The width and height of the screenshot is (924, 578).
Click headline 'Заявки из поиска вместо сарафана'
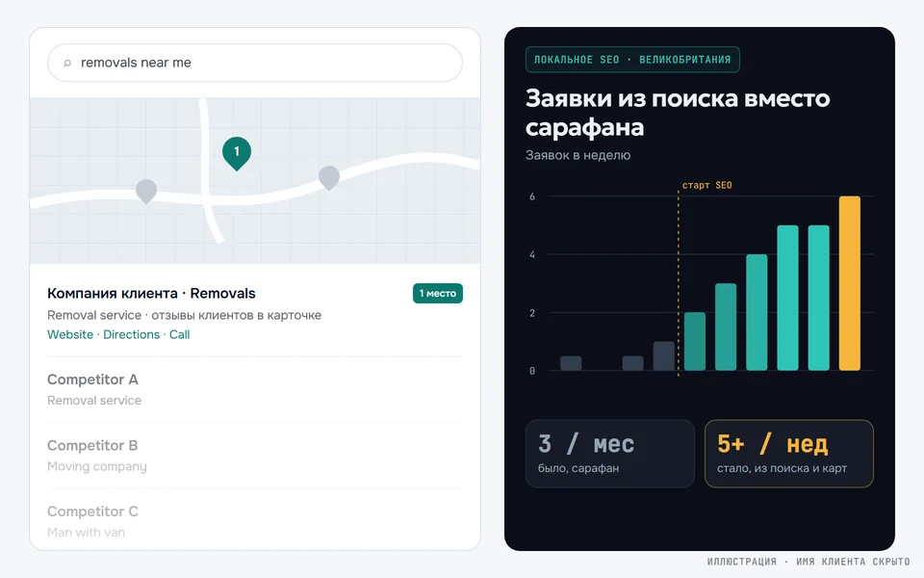click(678, 113)
